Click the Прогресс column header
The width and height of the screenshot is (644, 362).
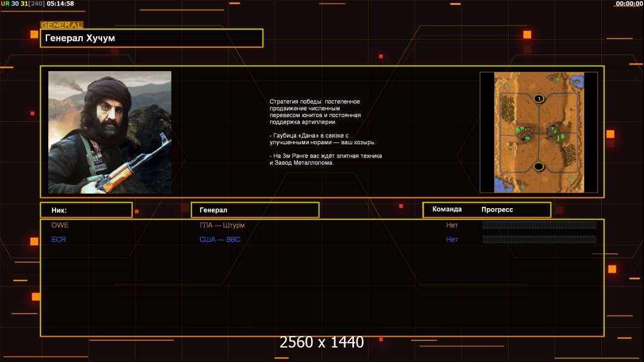pyautogui.click(x=497, y=209)
